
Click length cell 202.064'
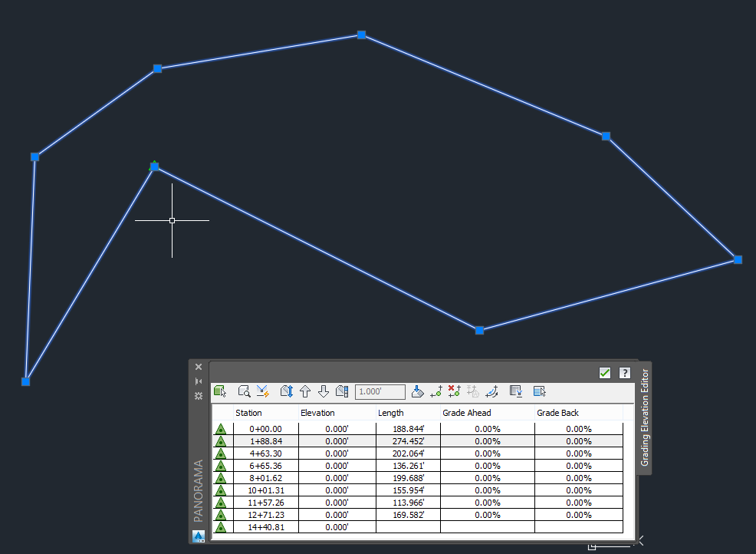[408, 453]
